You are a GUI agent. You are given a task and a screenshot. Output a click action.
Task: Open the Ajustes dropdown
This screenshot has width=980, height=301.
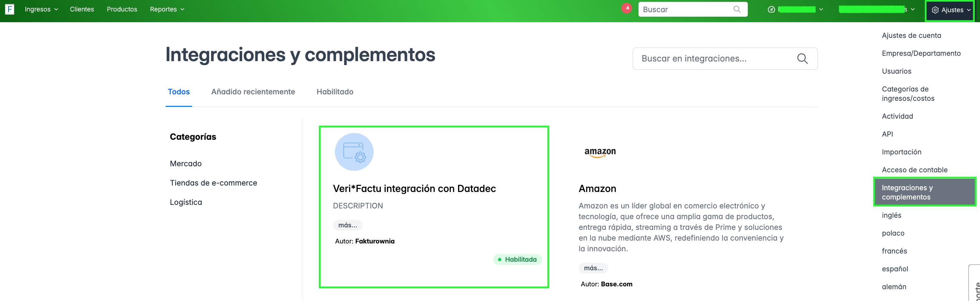click(950, 10)
